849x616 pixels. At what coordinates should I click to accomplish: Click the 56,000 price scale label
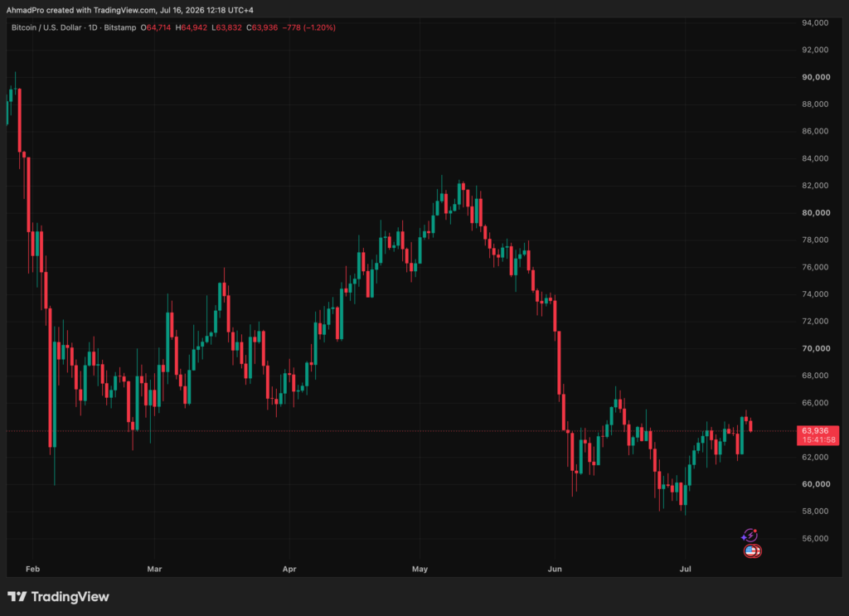tap(816, 538)
